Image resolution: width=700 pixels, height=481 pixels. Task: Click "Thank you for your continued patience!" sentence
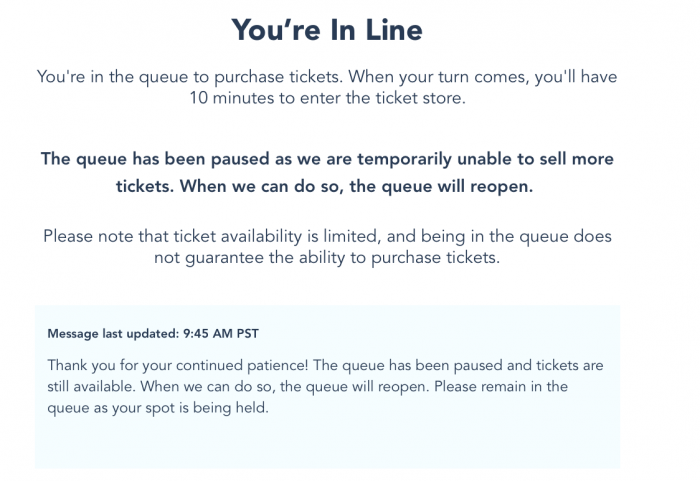[178, 365]
